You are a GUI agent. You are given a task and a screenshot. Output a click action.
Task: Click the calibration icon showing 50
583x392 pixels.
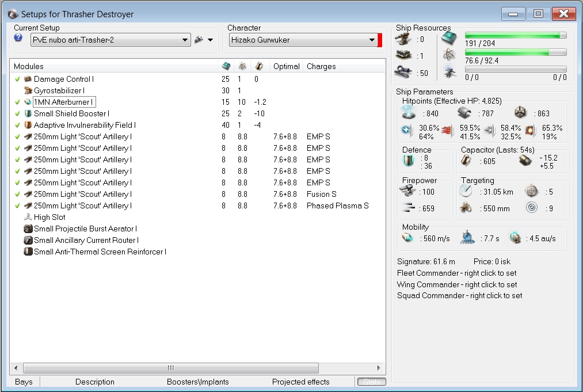[x=403, y=71]
